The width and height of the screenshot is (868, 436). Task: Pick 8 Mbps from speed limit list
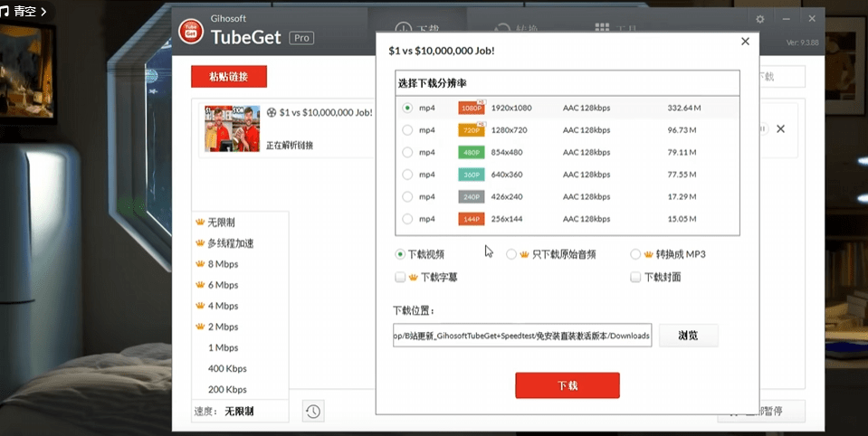point(222,264)
